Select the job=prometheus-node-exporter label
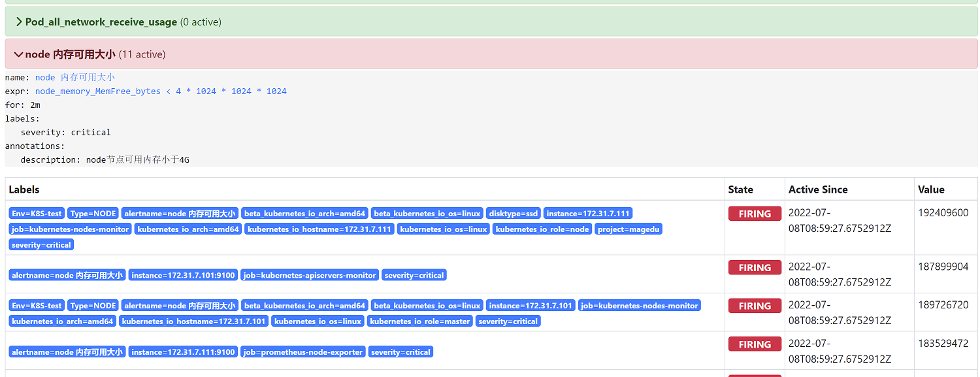980x377 pixels. (x=302, y=352)
